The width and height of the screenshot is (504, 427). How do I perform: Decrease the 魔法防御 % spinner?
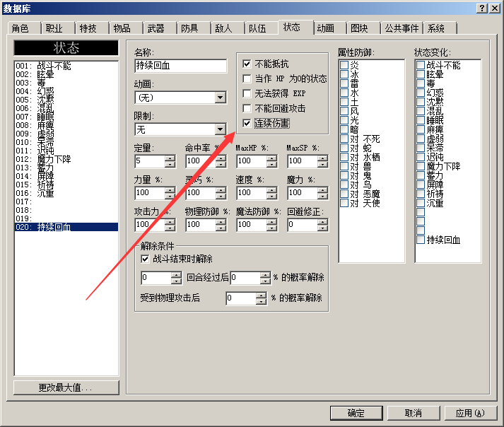[x=272, y=228]
